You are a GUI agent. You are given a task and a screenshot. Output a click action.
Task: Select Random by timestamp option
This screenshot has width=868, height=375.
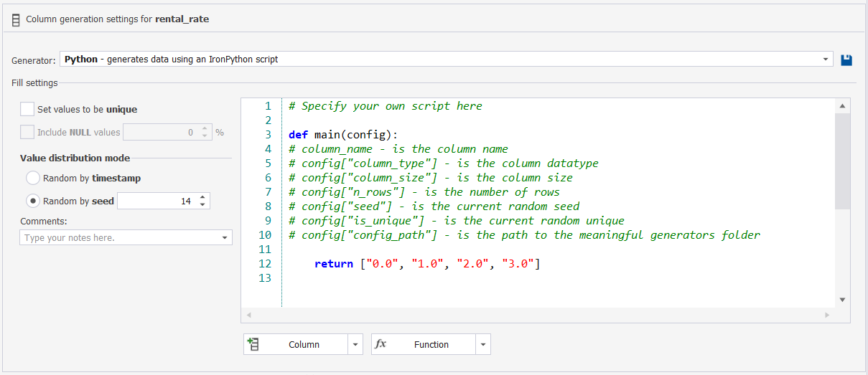tap(33, 178)
